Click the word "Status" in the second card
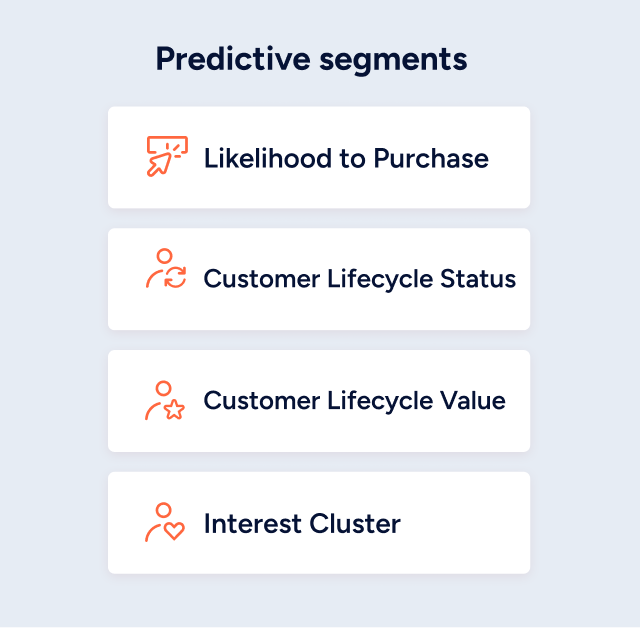 tap(478, 279)
